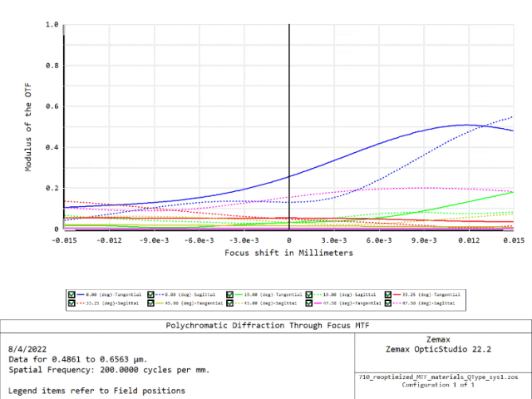The height and width of the screenshot is (399, 532).
Task: Click the 0.4 y-axis tick label
Action: tap(52, 147)
